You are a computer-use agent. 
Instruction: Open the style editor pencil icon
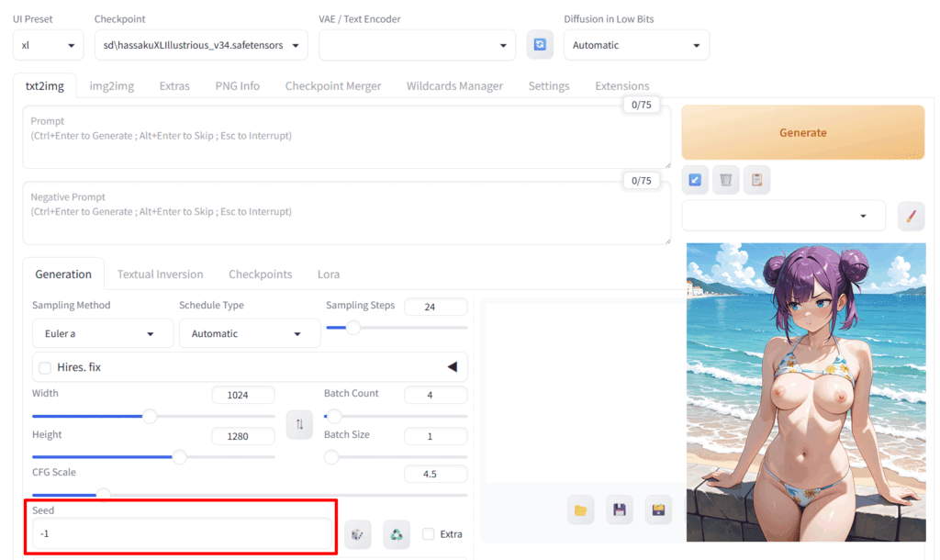coord(911,217)
